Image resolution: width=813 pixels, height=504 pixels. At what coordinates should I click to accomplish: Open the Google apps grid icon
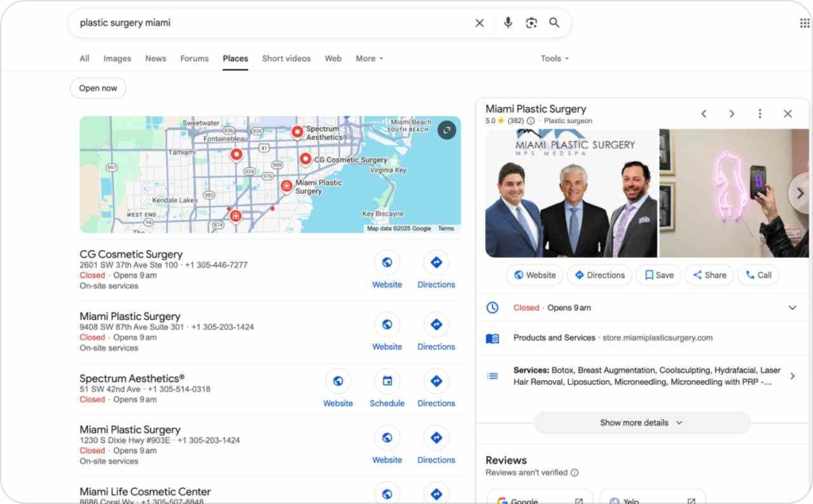coord(804,23)
